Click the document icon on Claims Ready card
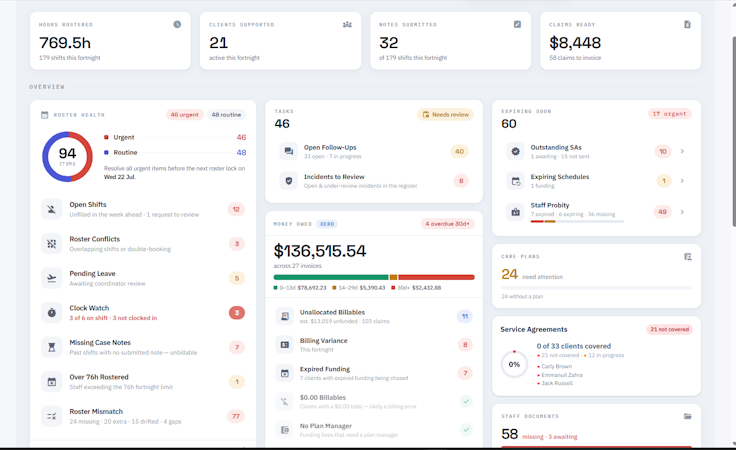Viewport: 736px width, 450px height. [687, 24]
